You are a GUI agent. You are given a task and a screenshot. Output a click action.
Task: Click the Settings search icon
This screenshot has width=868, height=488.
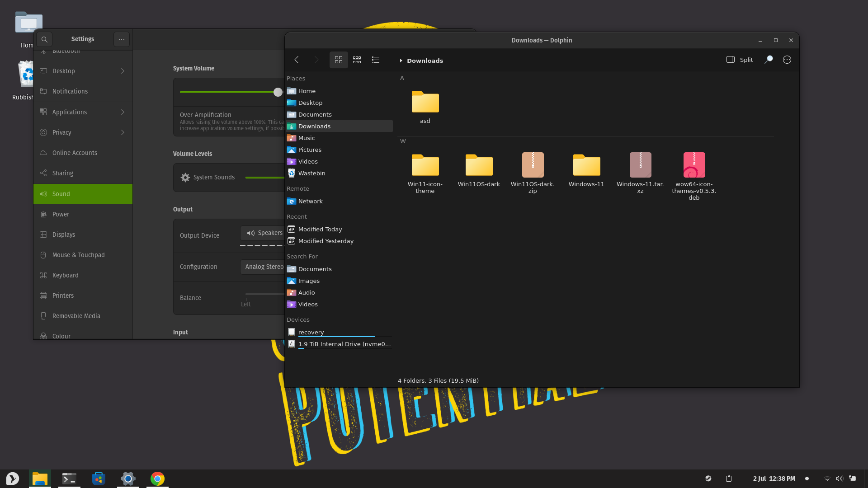coord(44,39)
